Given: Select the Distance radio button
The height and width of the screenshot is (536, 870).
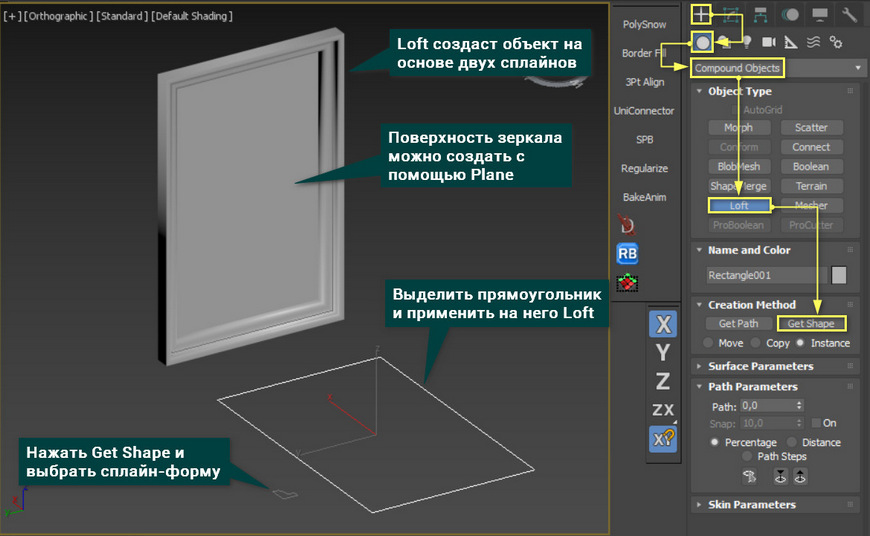Looking at the screenshot, I should coord(792,442).
